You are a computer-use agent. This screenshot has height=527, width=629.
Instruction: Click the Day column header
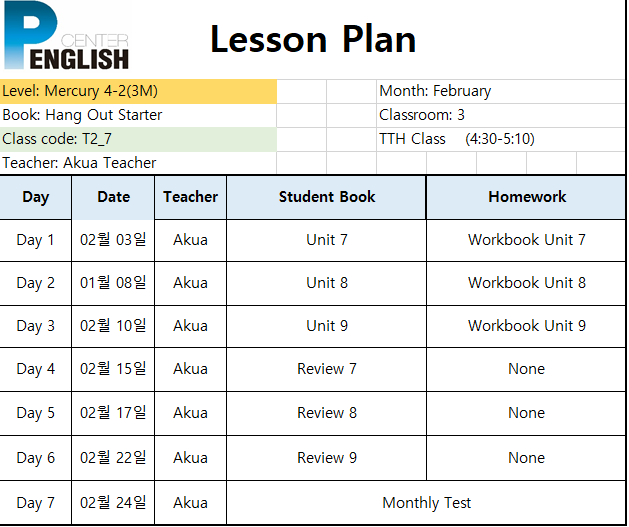[36, 197]
